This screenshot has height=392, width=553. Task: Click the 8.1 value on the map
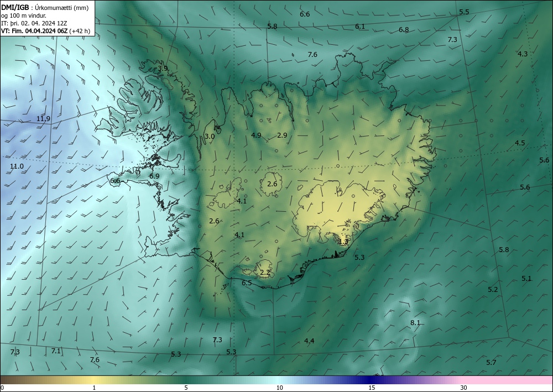[x=415, y=322]
